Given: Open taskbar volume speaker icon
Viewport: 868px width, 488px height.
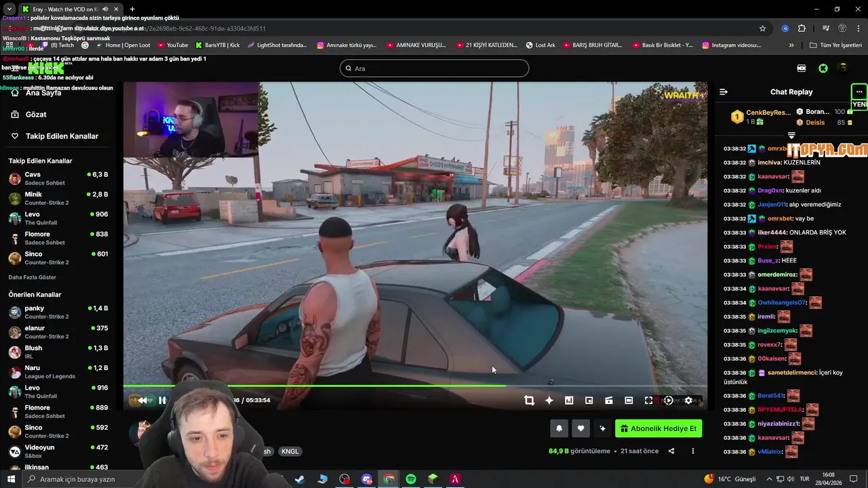Looking at the screenshot, I should [790, 479].
